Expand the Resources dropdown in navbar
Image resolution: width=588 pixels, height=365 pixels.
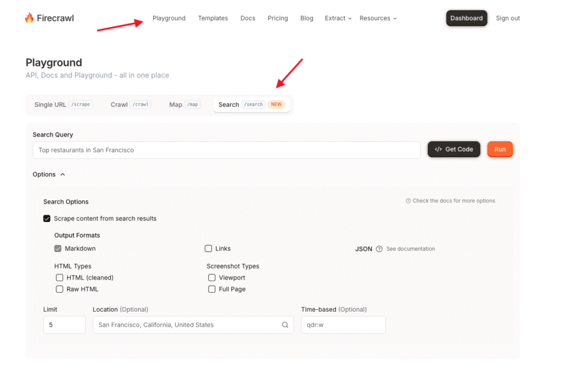[x=378, y=18]
